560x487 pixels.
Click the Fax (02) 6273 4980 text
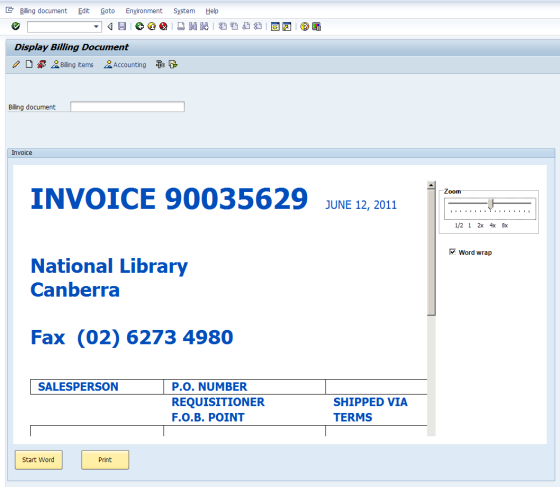click(x=132, y=337)
